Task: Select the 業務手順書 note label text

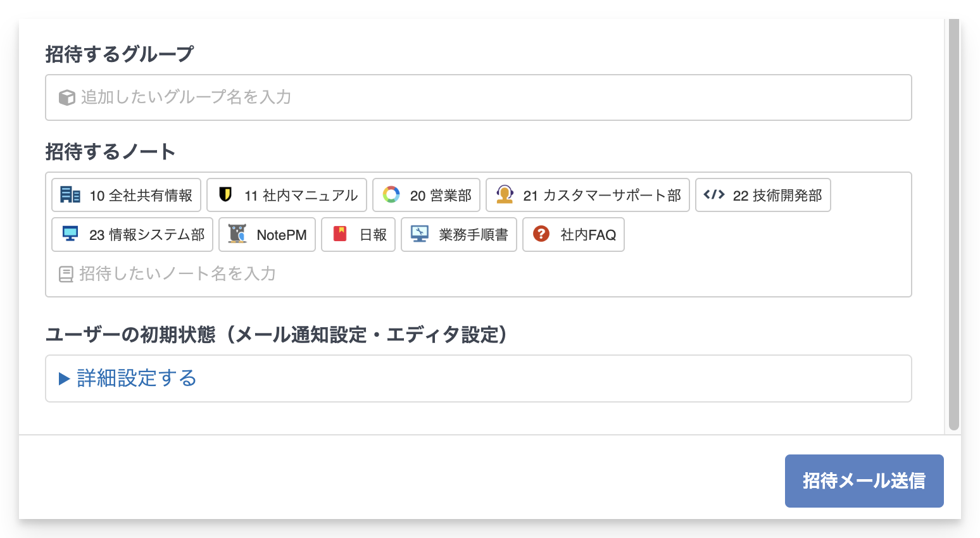Action: [474, 235]
